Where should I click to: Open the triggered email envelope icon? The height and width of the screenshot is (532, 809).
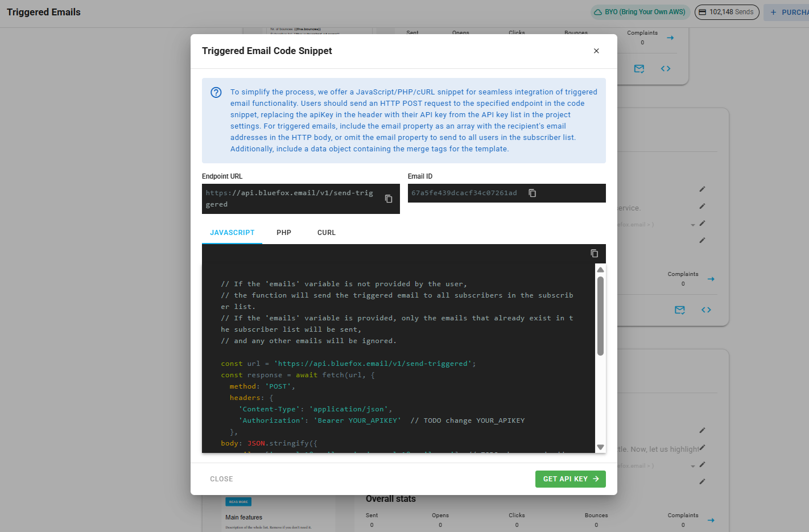pyautogui.click(x=639, y=68)
